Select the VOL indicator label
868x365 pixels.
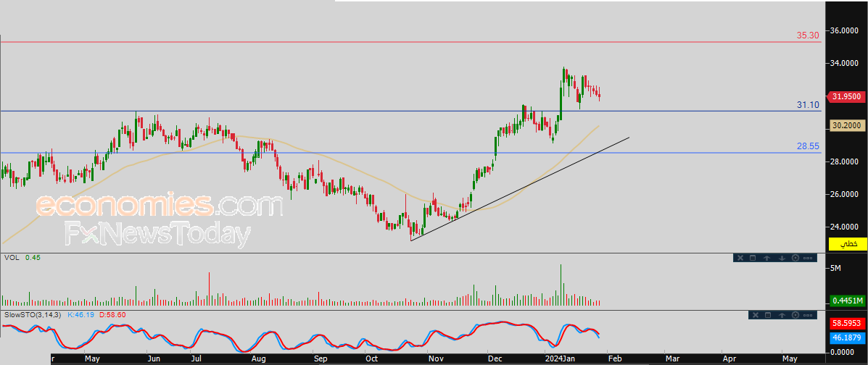12,258
